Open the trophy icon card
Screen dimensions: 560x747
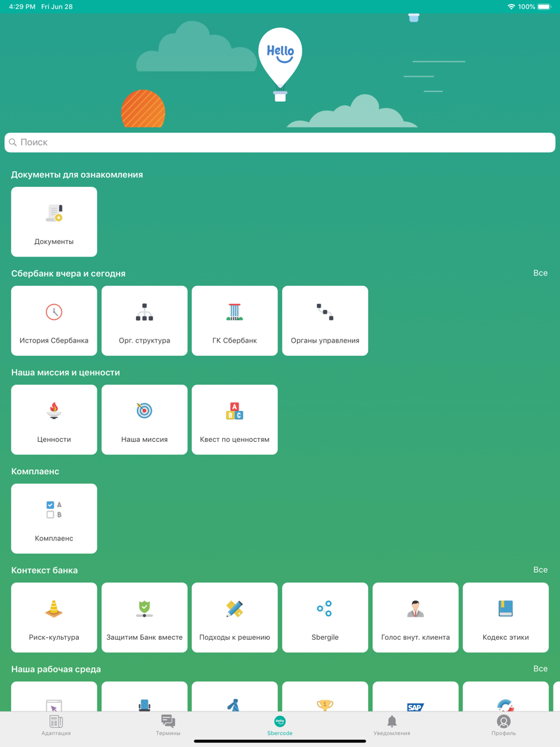pos(325,696)
